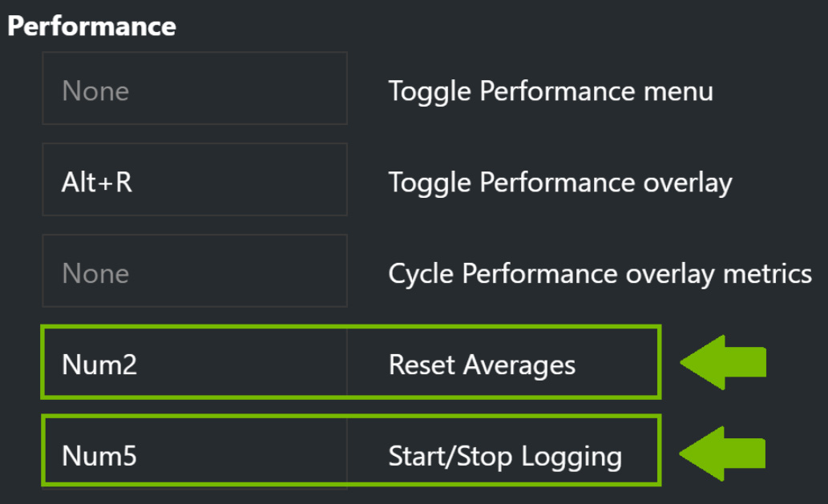Click the Toggle Performance overlay label
Image resolution: width=828 pixels, height=504 pixels.
pyautogui.click(x=559, y=182)
